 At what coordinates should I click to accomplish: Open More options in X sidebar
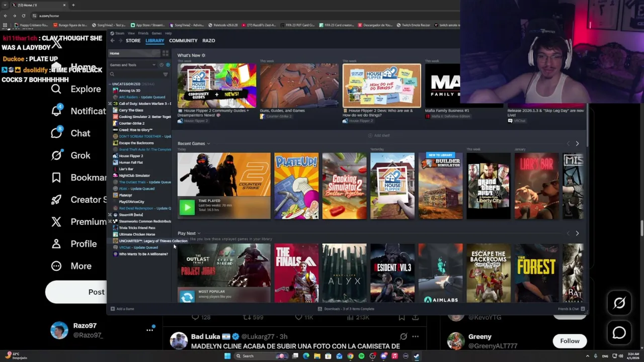pos(71,266)
